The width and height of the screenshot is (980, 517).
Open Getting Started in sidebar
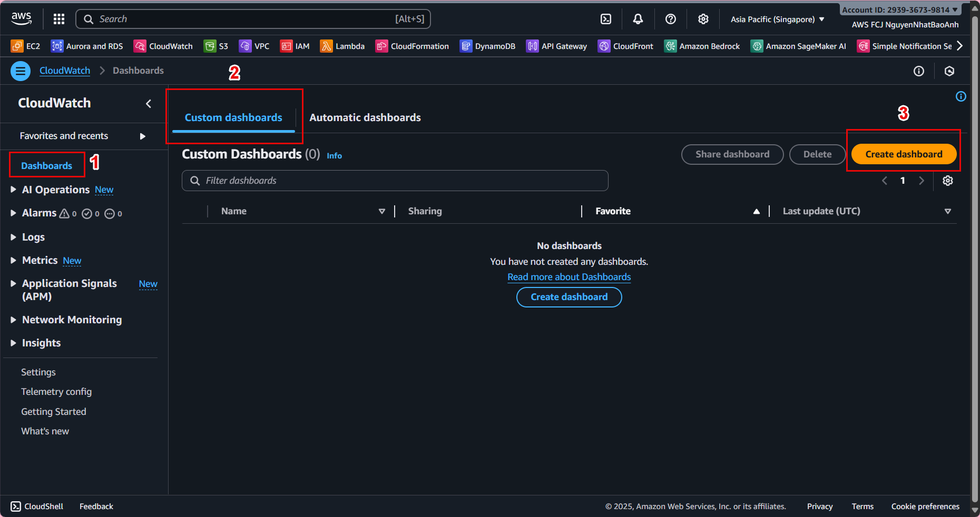(x=54, y=412)
